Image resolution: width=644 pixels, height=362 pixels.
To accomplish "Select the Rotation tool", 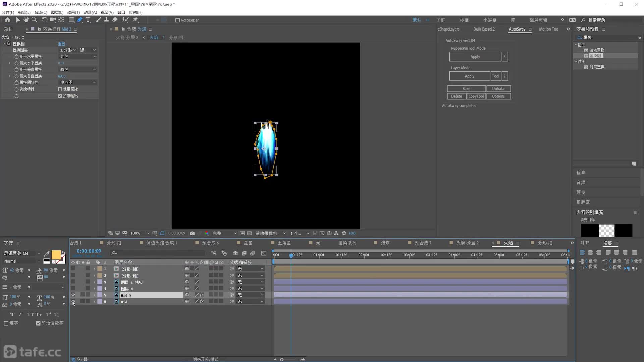I will [x=44, y=20].
